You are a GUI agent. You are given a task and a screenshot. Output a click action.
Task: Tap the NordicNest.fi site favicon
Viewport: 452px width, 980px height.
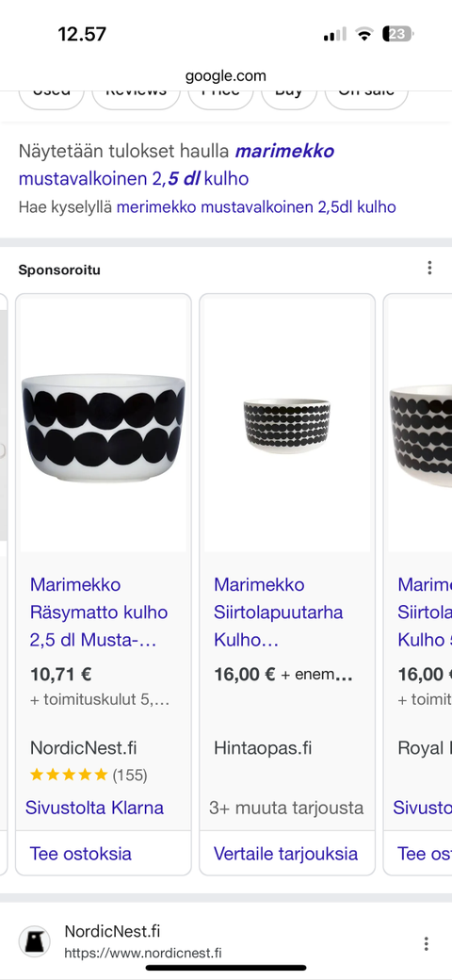tap(34, 942)
